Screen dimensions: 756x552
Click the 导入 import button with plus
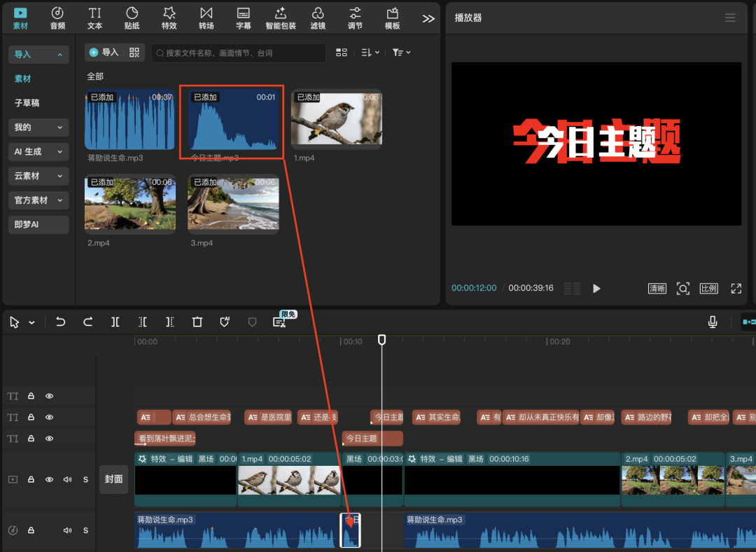point(104,53)
